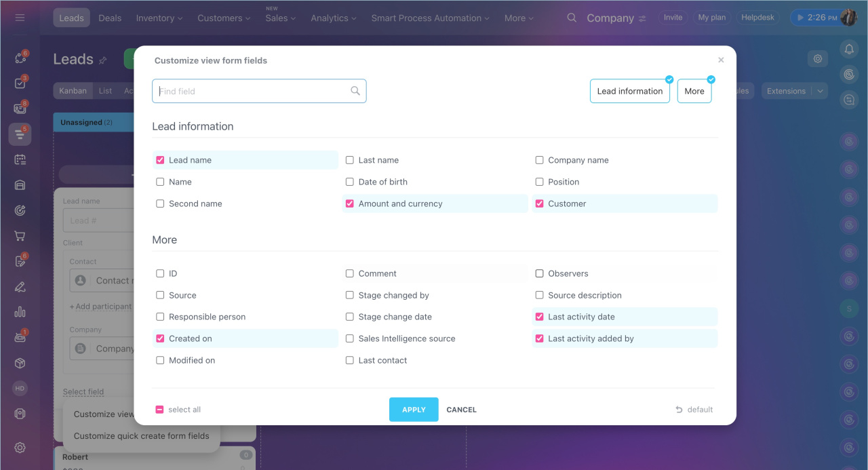This screenshot has height=470, width=868.
Task: Open the Leads settings gear icon
Action: point(818,59)
